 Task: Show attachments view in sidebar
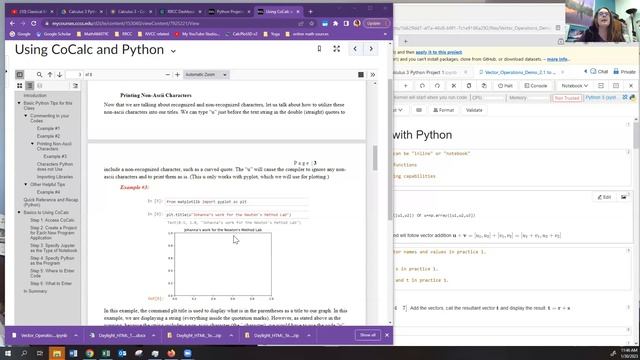40,86
